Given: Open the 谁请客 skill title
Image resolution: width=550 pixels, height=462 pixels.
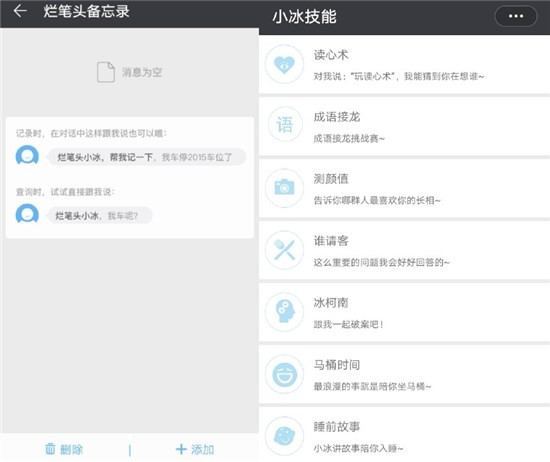Looking at the screenshot, I should 331,241.
